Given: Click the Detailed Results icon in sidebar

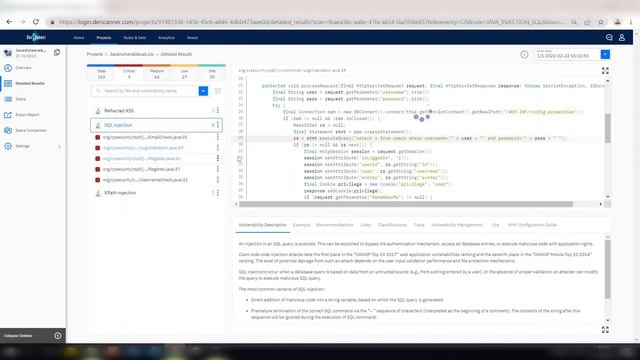Looking at the screenshot, I should [x=8, y=83].
